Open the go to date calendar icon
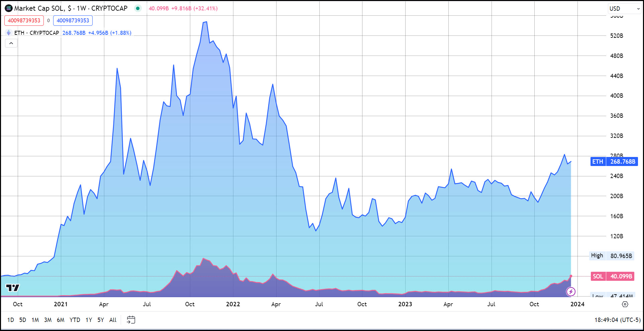The width and height of the screenshot is (644, 331). [x=131, y=320]
